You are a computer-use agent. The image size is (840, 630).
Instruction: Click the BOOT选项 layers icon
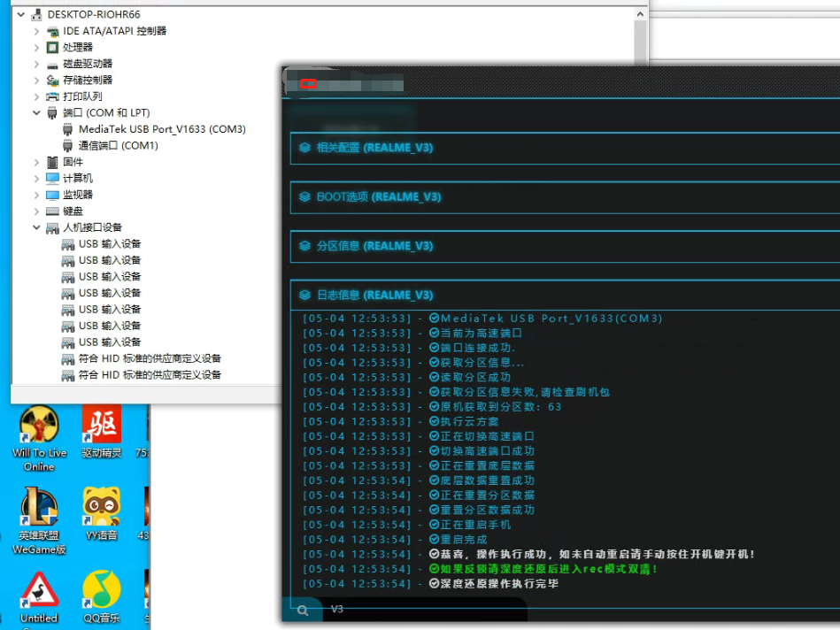click(304, 197)
